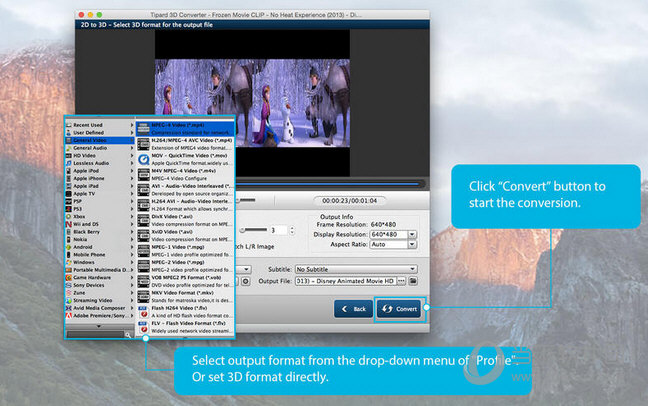
Task: Click the depth slider beside value 3
Action: 253,230
